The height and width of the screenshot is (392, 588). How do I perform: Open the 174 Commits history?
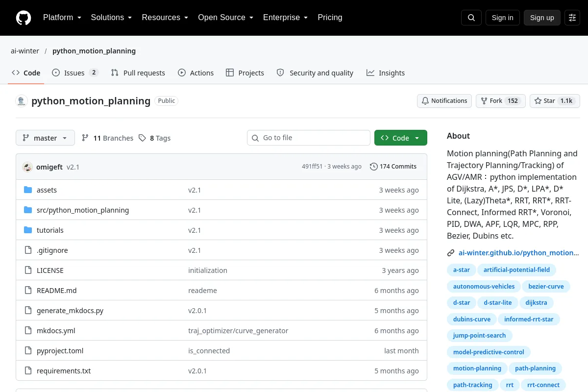click(393, 167)
